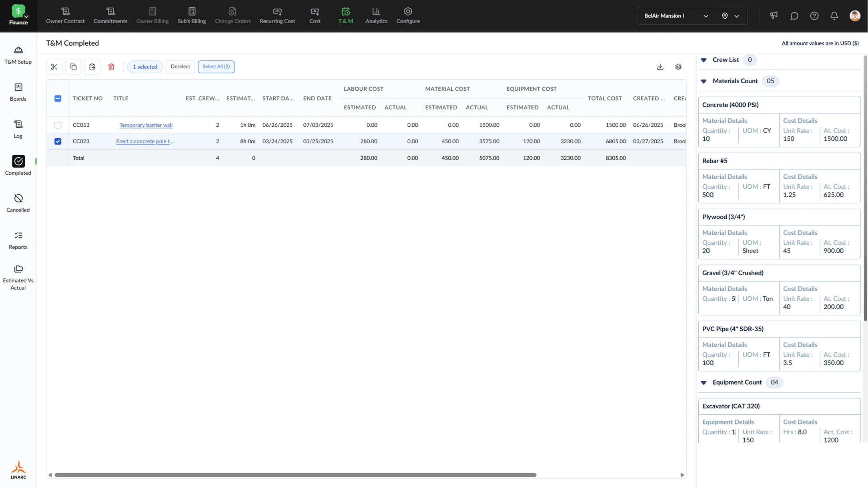This screenshot has height=488, width=868.
Task: Expand the BelAir Mansion I project dropdown
Action: pos(676,16)
